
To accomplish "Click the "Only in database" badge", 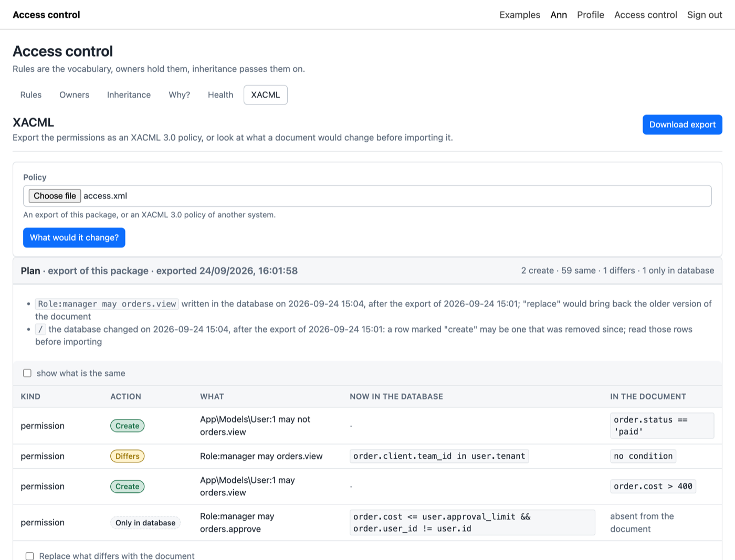I will coord(145,523).
